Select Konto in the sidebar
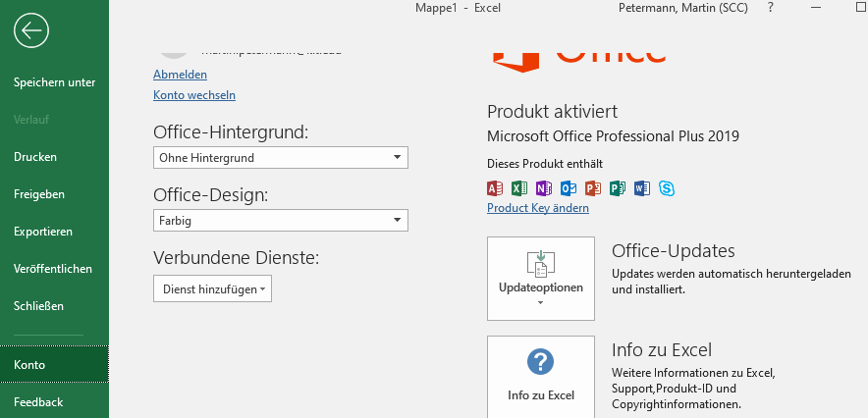 (54, 364)
